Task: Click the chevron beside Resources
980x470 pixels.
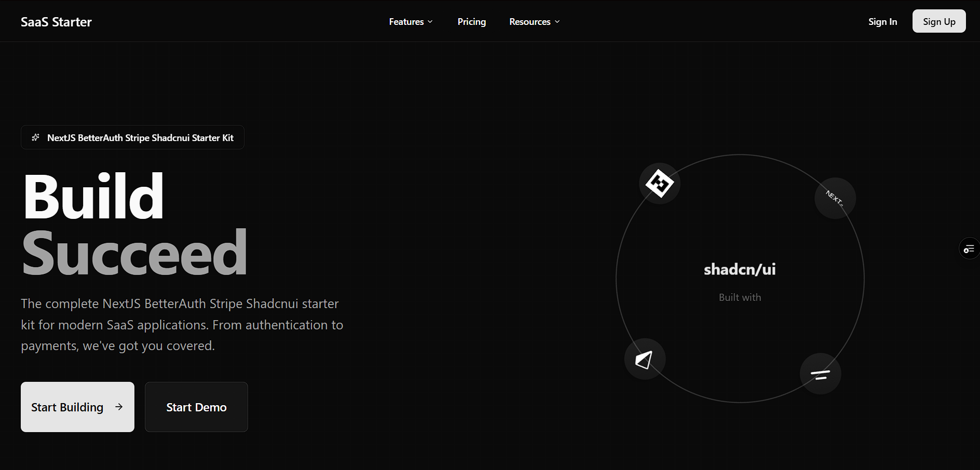Action: coord(556,22)
